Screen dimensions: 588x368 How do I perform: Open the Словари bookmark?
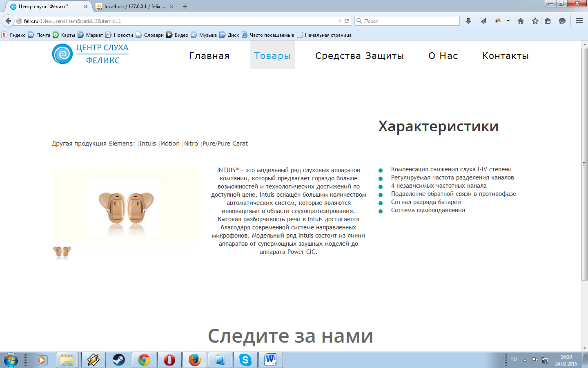(149, 35)
